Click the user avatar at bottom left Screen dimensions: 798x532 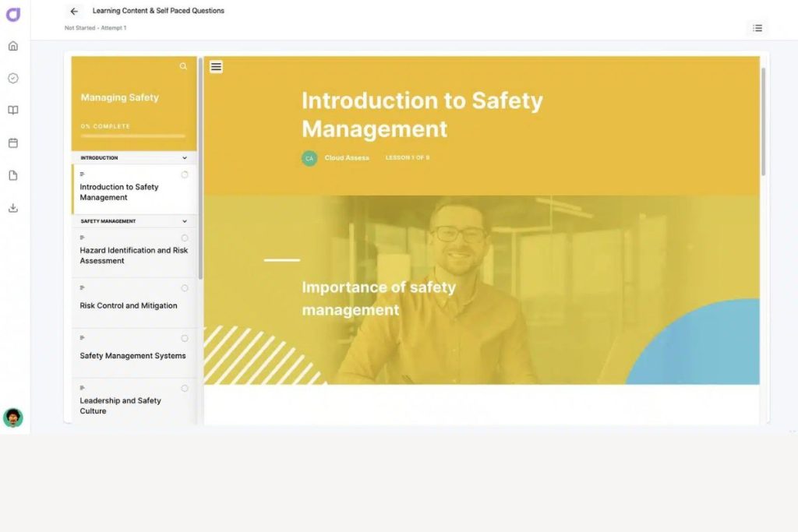click(13, 417)
